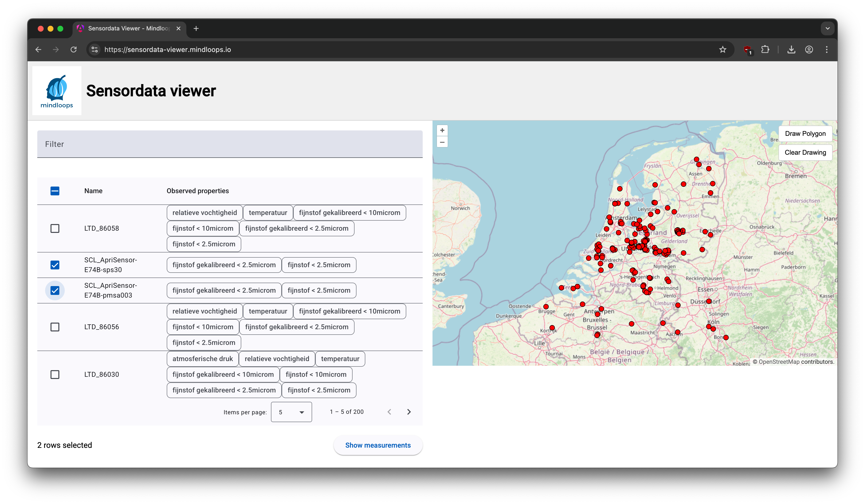Click pmsa003 row's fijnstof gekalibreerd < 2.5microm chip
The height and width of the screenshot is (504, 865).
(224, 290)
